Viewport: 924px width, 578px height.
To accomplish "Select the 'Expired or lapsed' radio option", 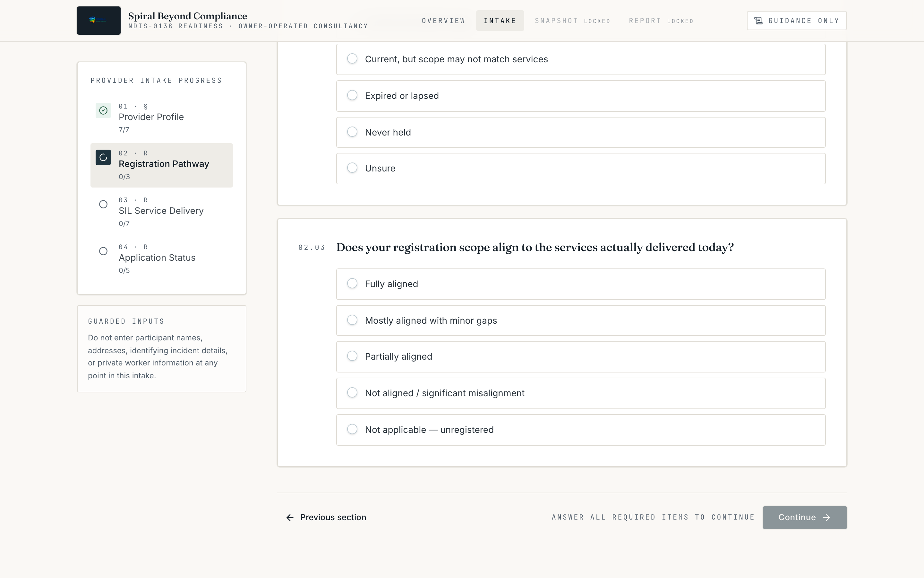I will pyautogui.click(x=581, y=96).
